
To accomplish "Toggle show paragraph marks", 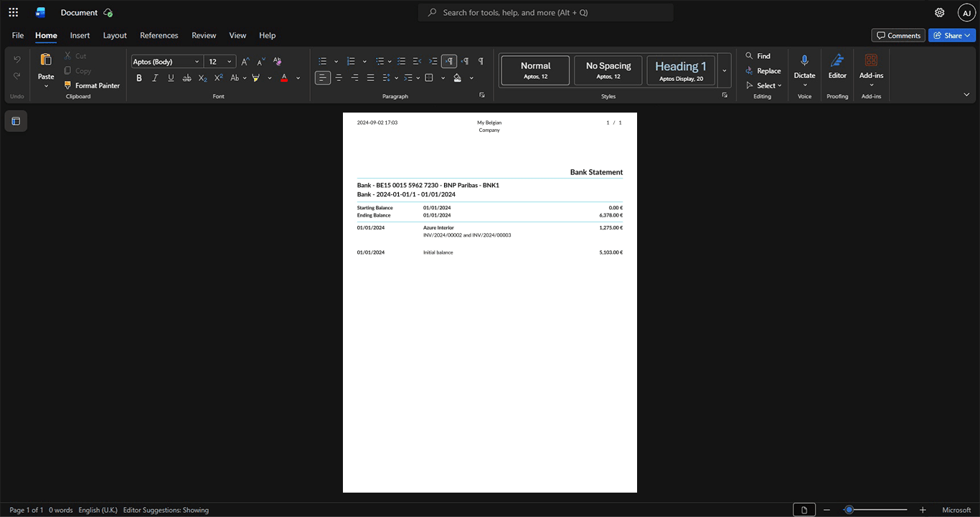I will coord(481,62).
